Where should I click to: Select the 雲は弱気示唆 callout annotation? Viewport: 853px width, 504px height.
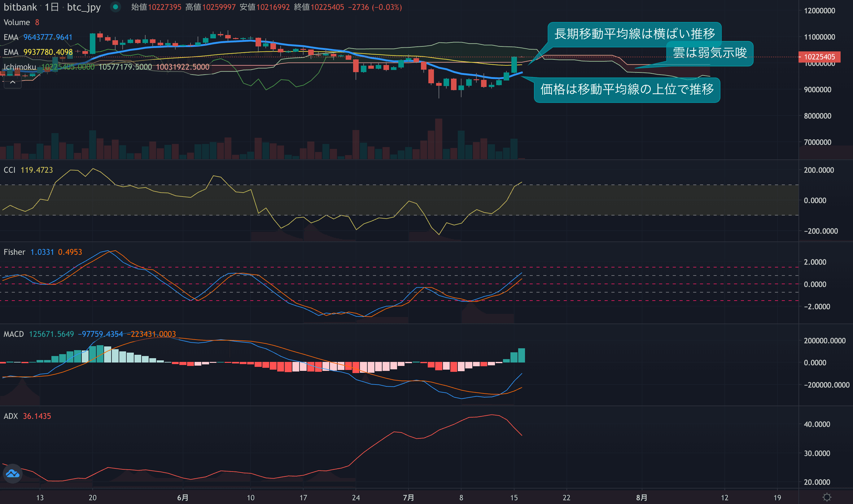coord(710,53)
